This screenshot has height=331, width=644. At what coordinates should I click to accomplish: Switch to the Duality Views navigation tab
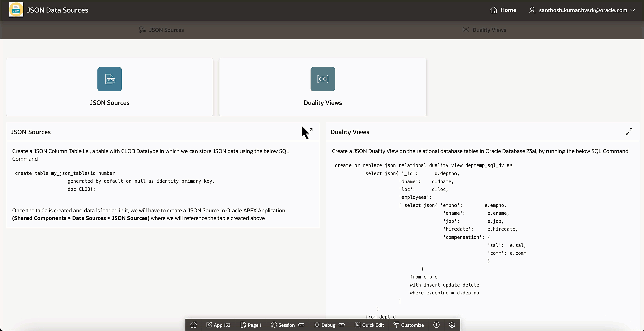click(x=484, y=30)
